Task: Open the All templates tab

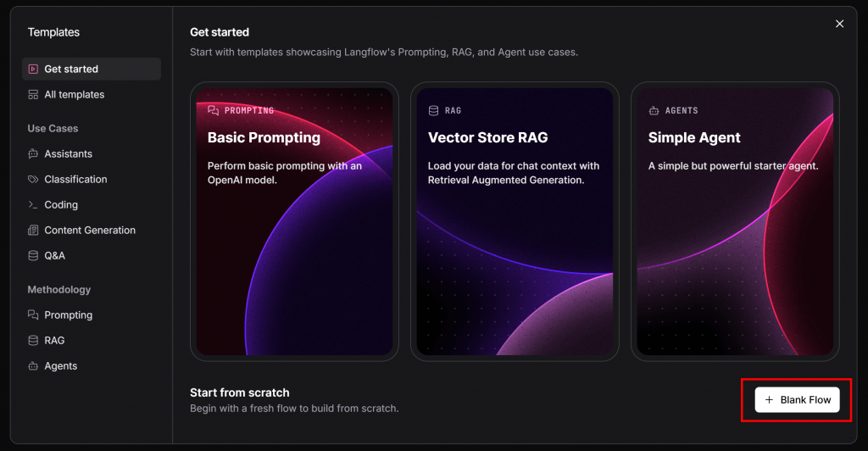Action: (74, 95)
